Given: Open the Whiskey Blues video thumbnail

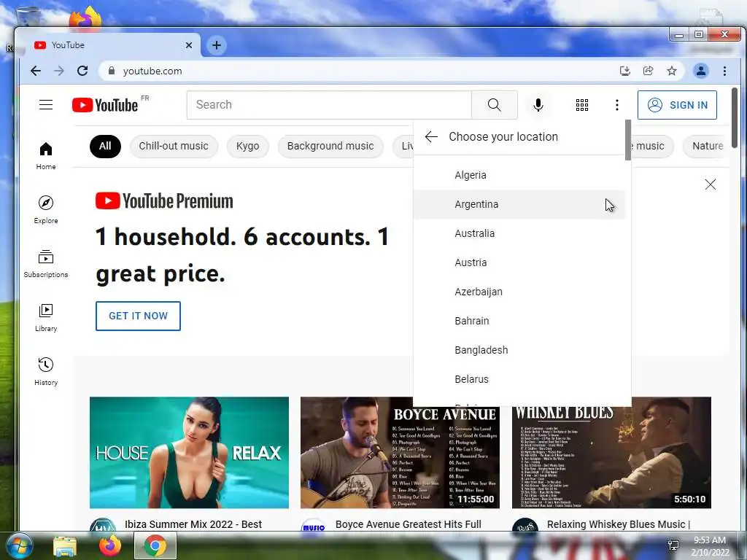Looking at the screenshot, I should pyautogui.click(x=611, y=452).
